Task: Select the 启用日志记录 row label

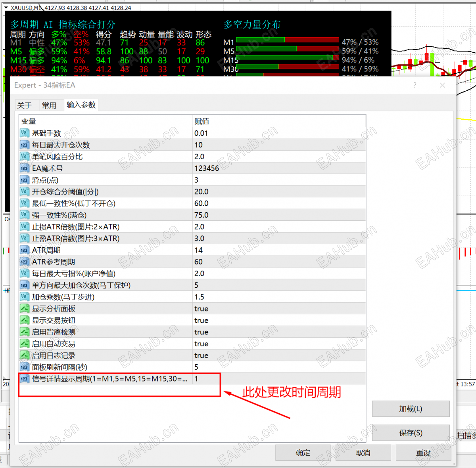Action: (x=54, y=355)
